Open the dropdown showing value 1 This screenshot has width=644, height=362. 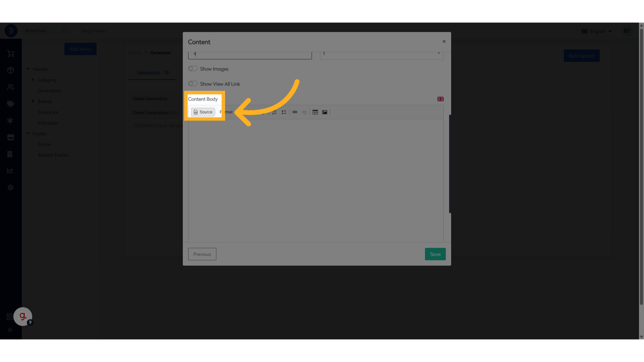tap(381, 54)
